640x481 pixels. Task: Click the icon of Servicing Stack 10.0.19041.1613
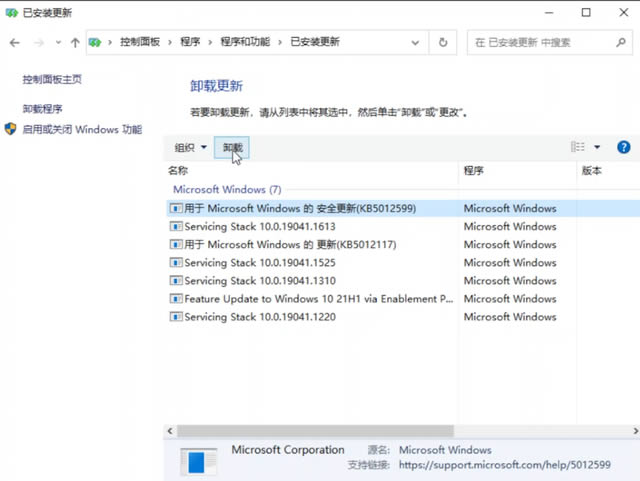click(x=176, y=226)
